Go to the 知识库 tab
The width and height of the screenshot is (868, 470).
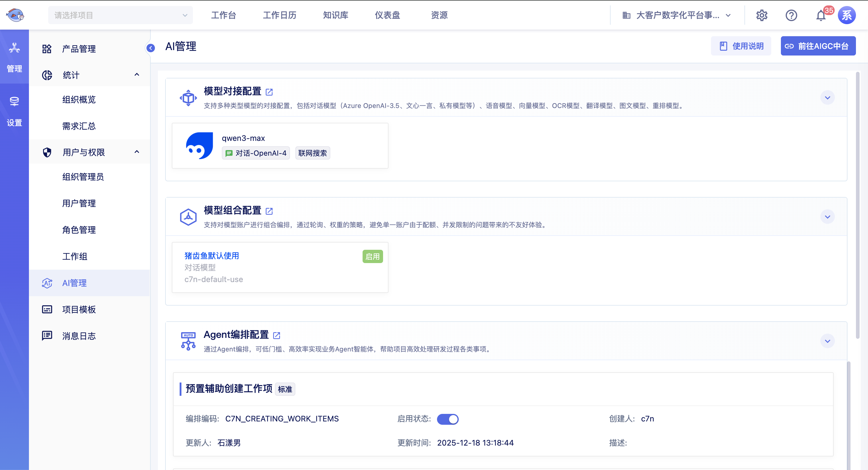[x=335, y=15]
